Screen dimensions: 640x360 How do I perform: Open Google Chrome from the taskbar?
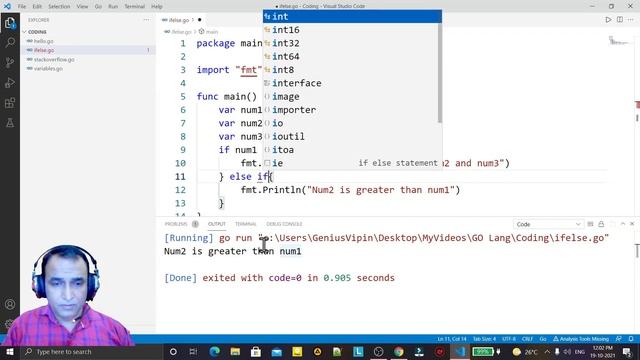(399, 352)
